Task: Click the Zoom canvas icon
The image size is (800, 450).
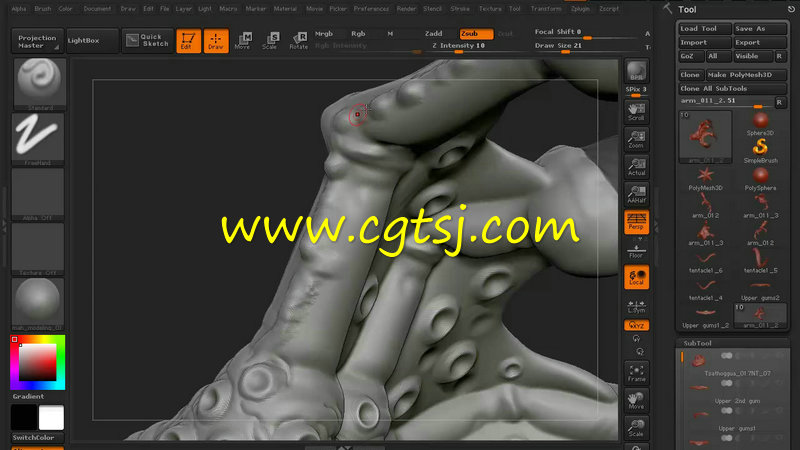Action: (x=636, y=139)
